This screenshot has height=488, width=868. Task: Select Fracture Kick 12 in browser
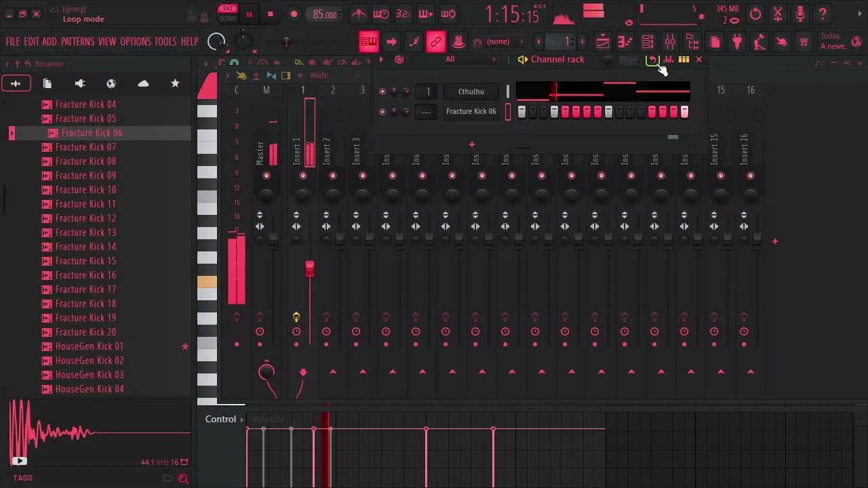point(85,218)
